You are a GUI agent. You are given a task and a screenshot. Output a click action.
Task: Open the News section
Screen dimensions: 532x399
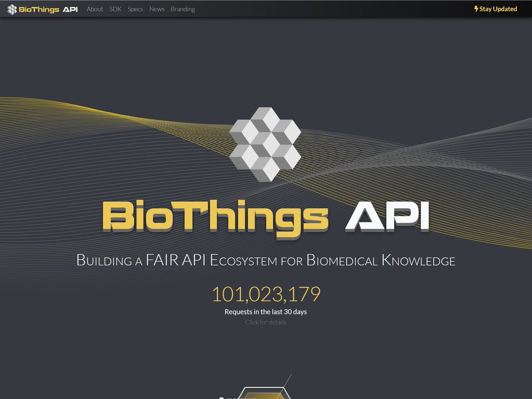click(x=157, y=9)
